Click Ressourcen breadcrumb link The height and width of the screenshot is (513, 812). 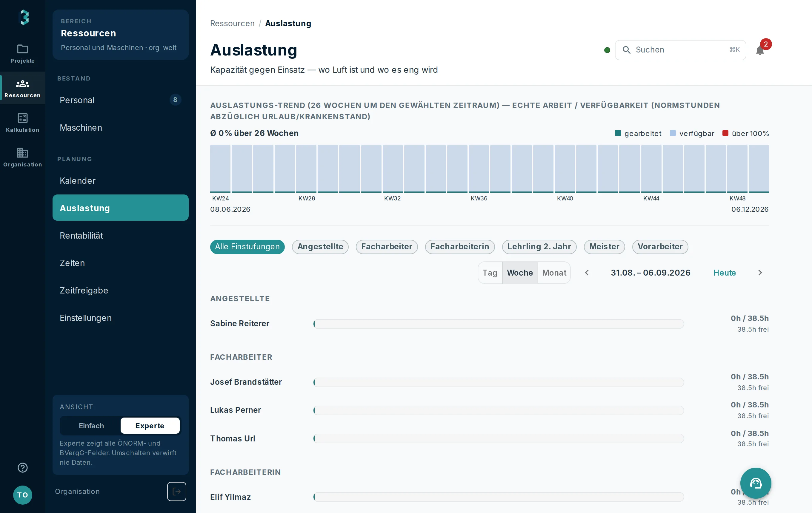click(x=232, y=23)
